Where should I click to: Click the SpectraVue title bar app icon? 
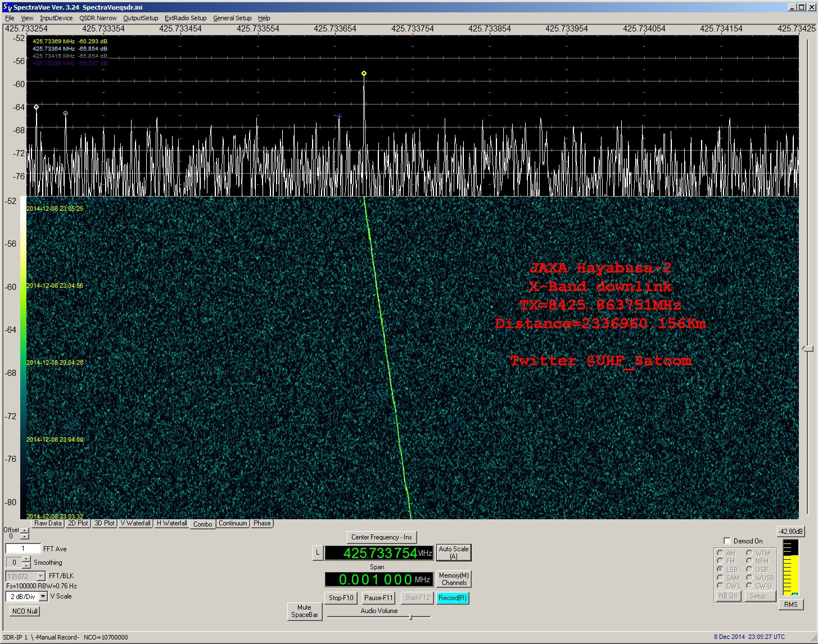7,7
